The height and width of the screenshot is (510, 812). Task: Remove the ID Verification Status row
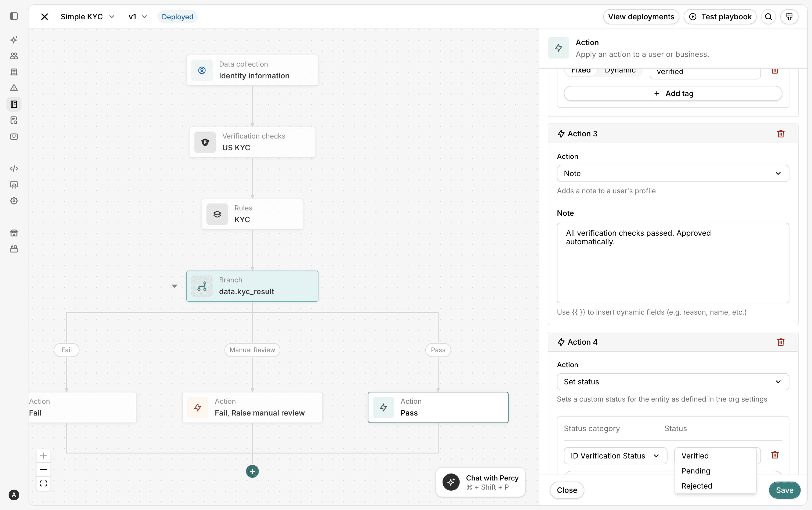[775, 455]
